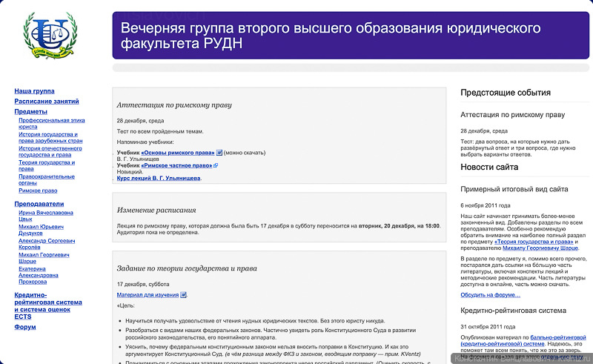Click download icon after «Основы римского права»
The image size is (593, 364).
[219, 153]
